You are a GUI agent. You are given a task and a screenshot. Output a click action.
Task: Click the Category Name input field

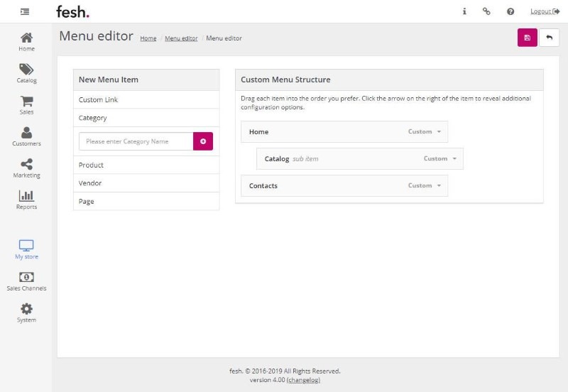tap(136, 141)
